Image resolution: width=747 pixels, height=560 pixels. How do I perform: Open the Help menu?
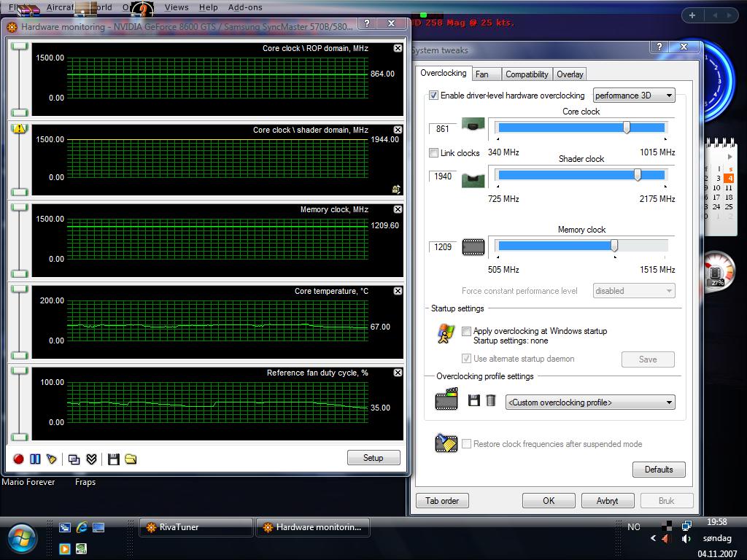(x=208, y=7)
